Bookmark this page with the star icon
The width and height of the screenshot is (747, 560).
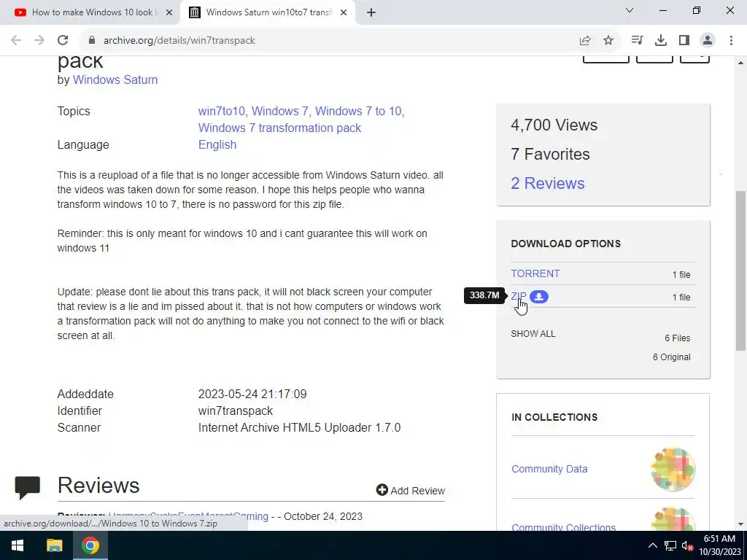tap(608, 41)
